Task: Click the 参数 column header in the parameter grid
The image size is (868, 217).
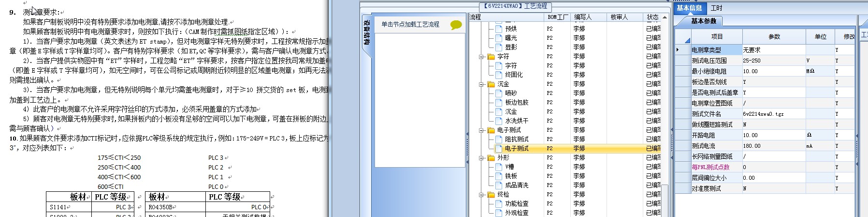Action: [774, 37]
